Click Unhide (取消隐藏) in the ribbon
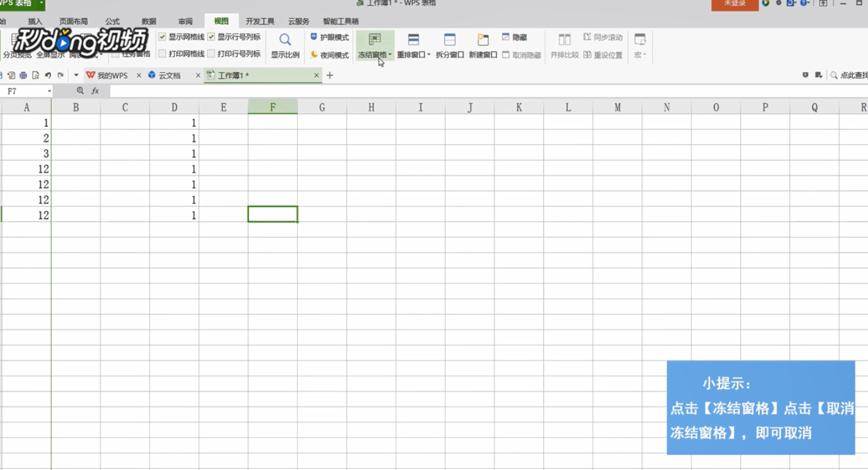This screenshot has height=470, width=868. 521,55
